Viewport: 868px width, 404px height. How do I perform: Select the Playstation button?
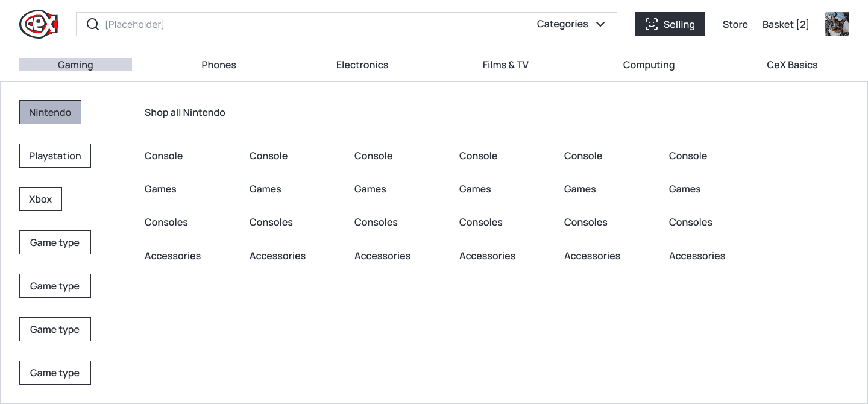[55, 156]
